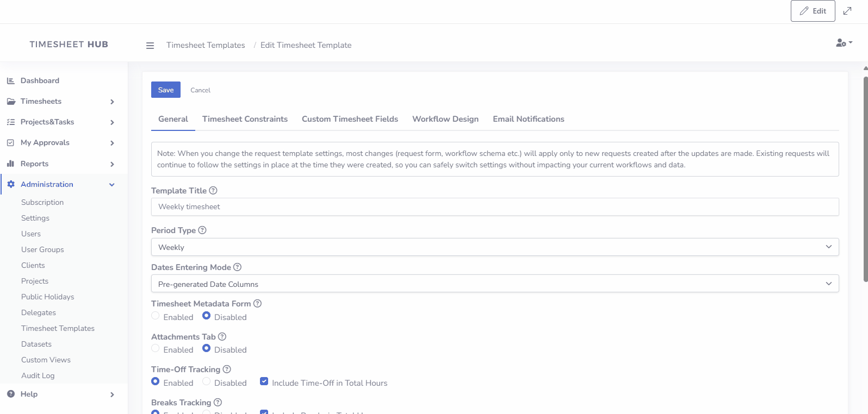Click the Dates Entering Mode help icon
Viewport: 868px width, 414px height.
[237, 267]
